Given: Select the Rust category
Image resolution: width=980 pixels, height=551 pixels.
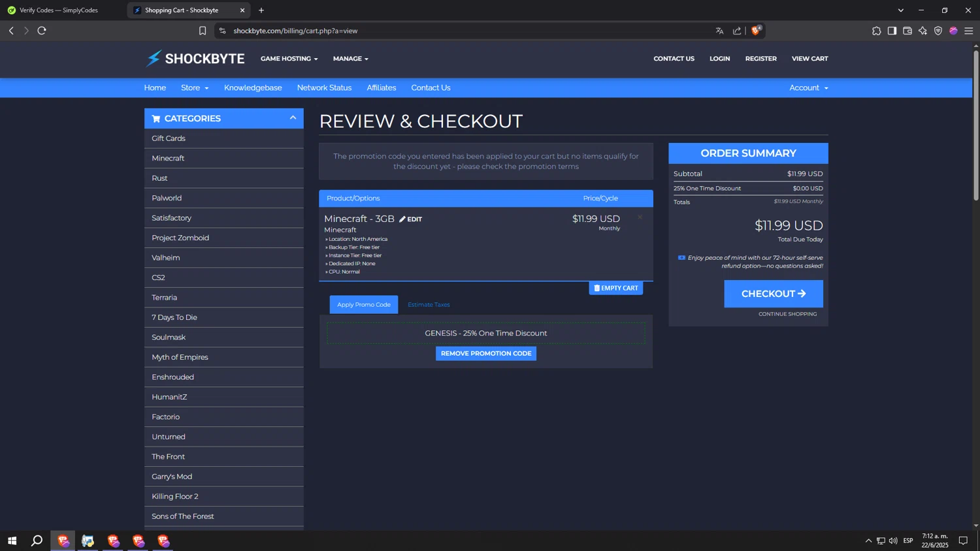Looking at the screenshot, I should coord(224,178).
